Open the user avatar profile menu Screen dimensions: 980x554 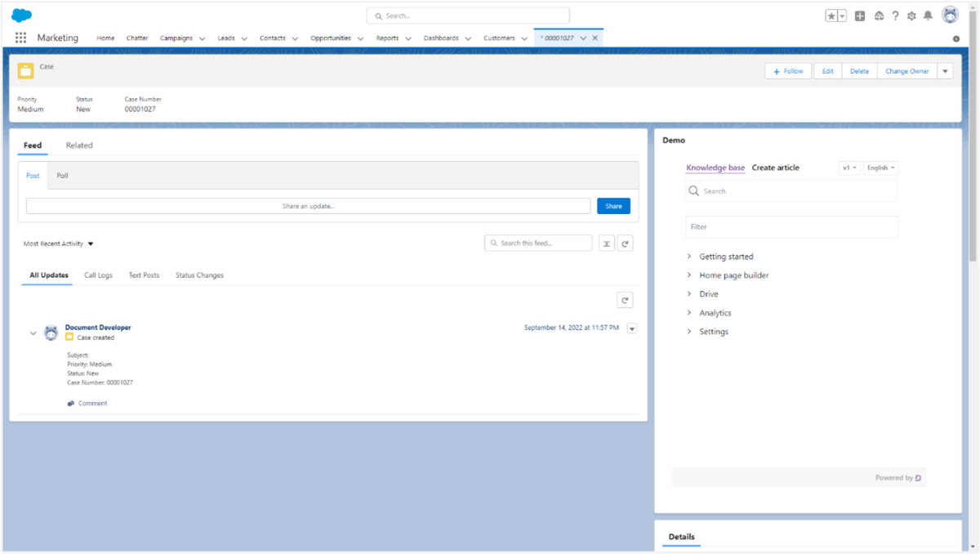[950, 14]
